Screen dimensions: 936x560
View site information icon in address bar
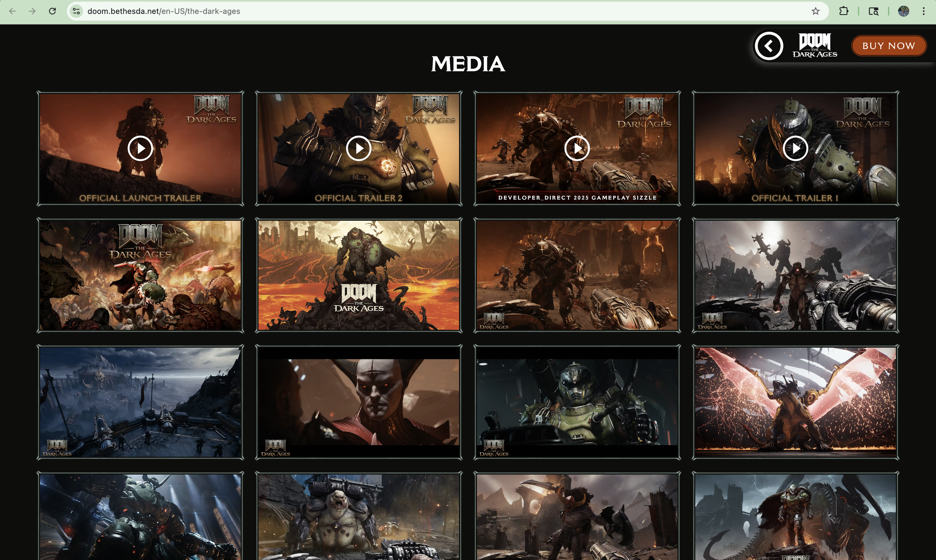(x=76, y=11)
